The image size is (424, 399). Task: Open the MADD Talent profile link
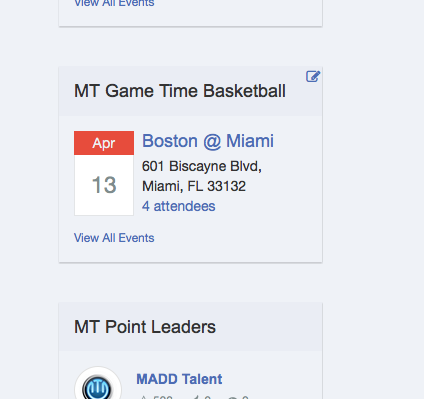[x=179, y=379]
